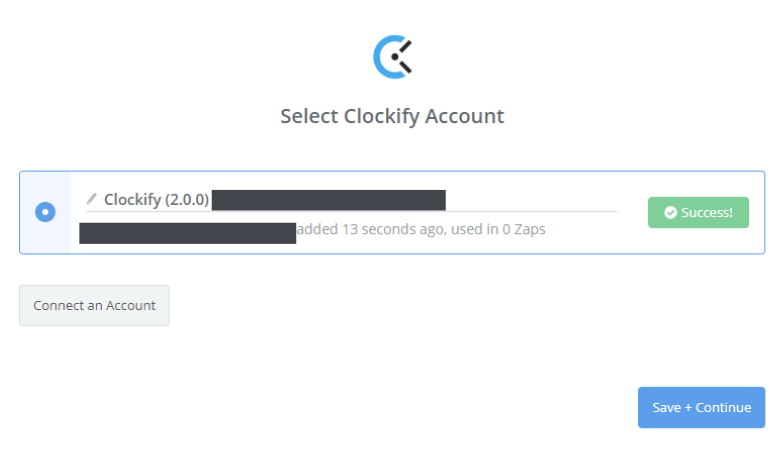Screen dimensions: 780x464
Task: Click the "Select Clockify Account" heading
Action: (392, 116)
